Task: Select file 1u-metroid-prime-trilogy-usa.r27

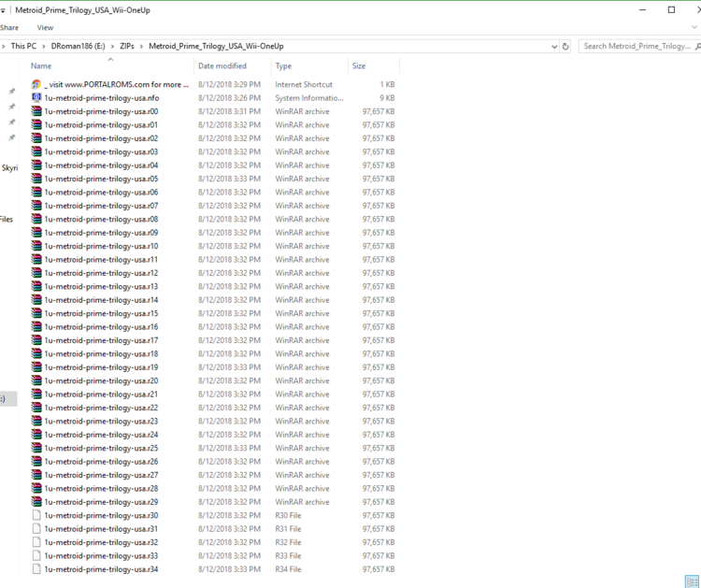Action: [x=101, y=475]
